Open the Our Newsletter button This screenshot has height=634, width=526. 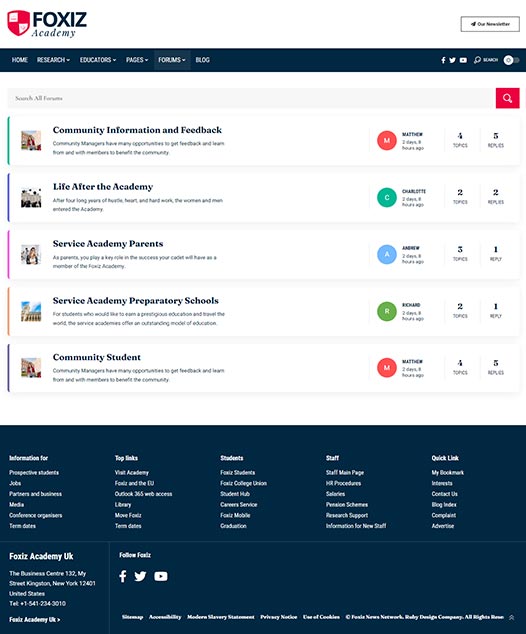pyautogui.click(x=490, y=24)
